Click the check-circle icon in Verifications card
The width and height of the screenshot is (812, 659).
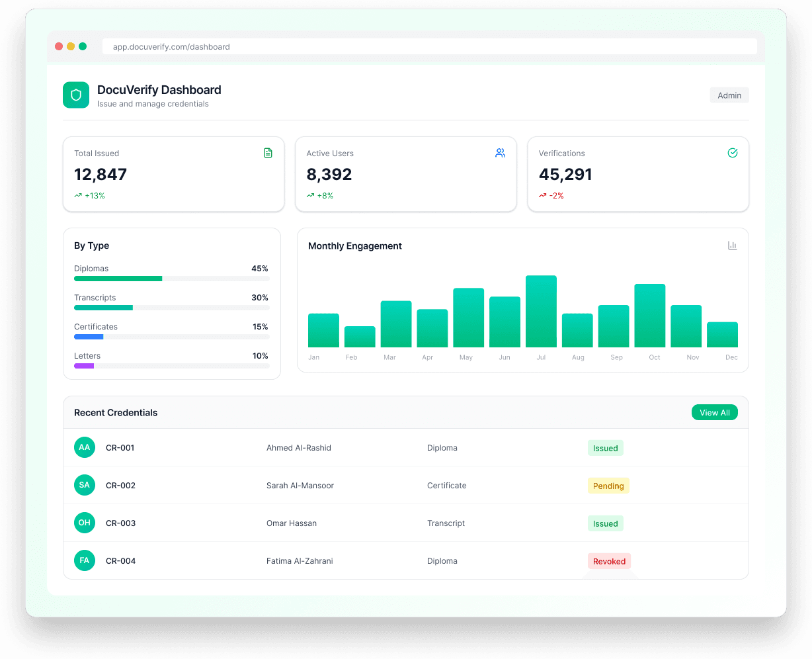(733, 153)
